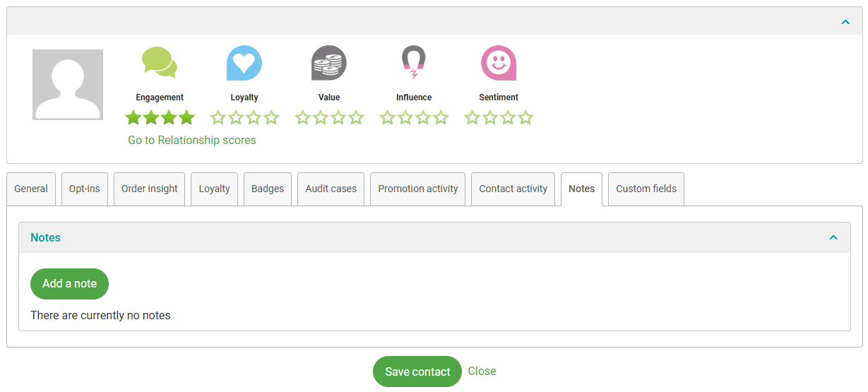
Task: Click the Engagement star rating
Action: [160, 117]
